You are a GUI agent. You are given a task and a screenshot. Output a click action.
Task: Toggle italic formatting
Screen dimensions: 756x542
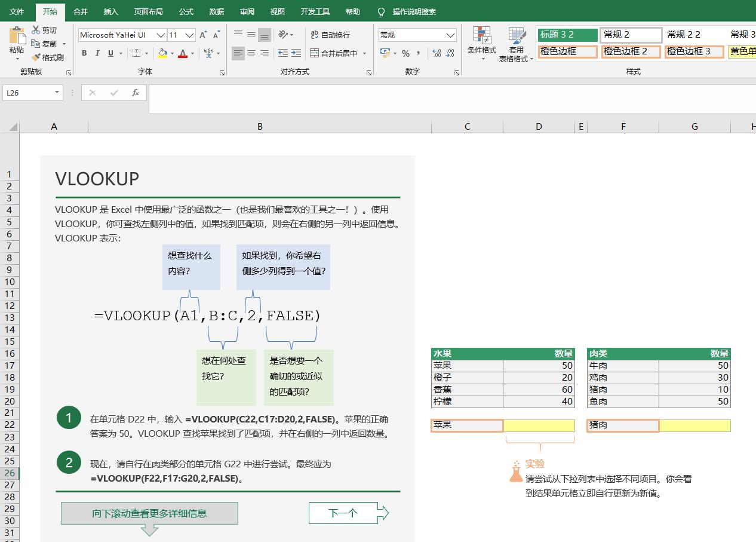[x=97, y=53]
